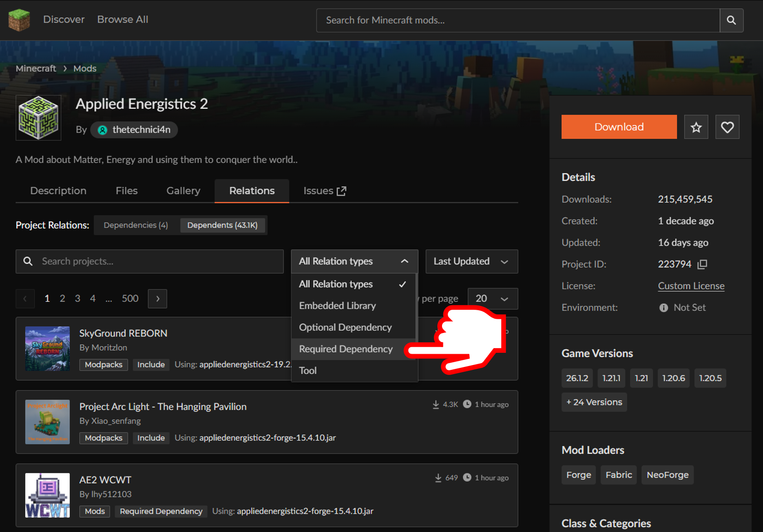This screenshot has height=532, width=763.
Task: Go to Minecraft breadcrumb link
Action: point(36,69)
